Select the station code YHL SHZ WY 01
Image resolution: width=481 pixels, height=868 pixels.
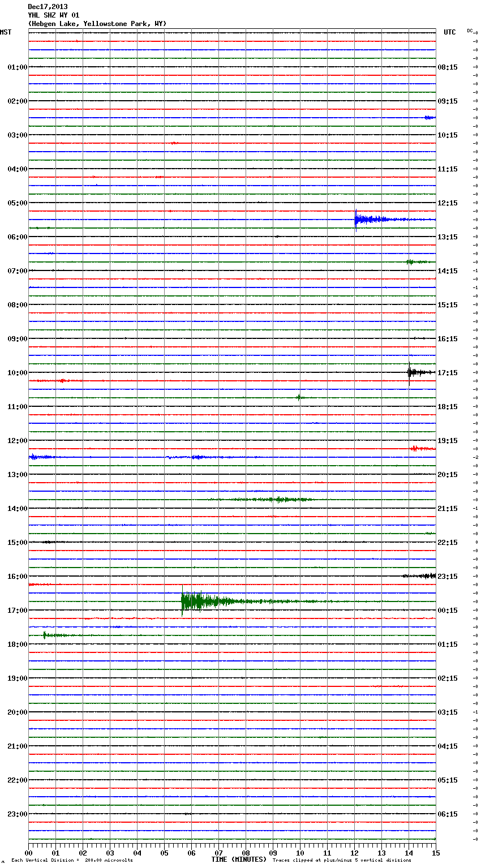[x=54, y=15]
